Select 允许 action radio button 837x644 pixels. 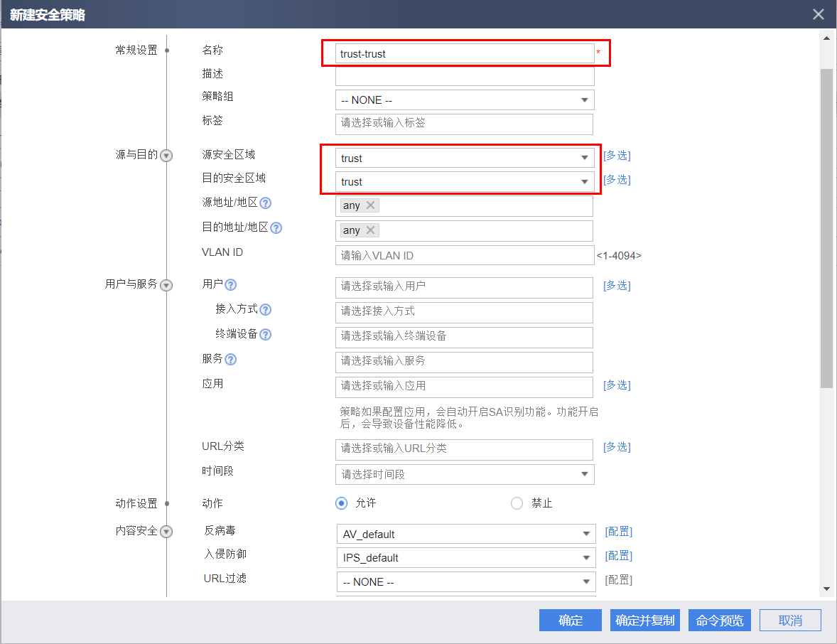341,503
